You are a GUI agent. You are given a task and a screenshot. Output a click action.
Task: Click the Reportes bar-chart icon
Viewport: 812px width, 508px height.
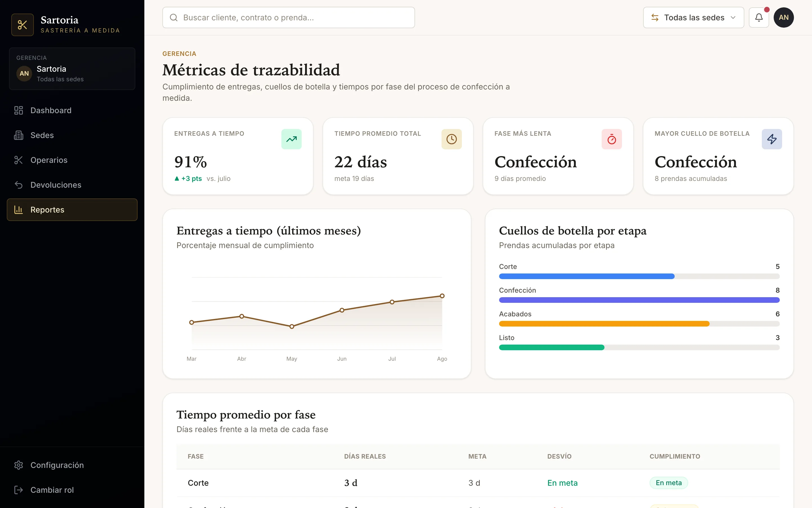point(18,210)
